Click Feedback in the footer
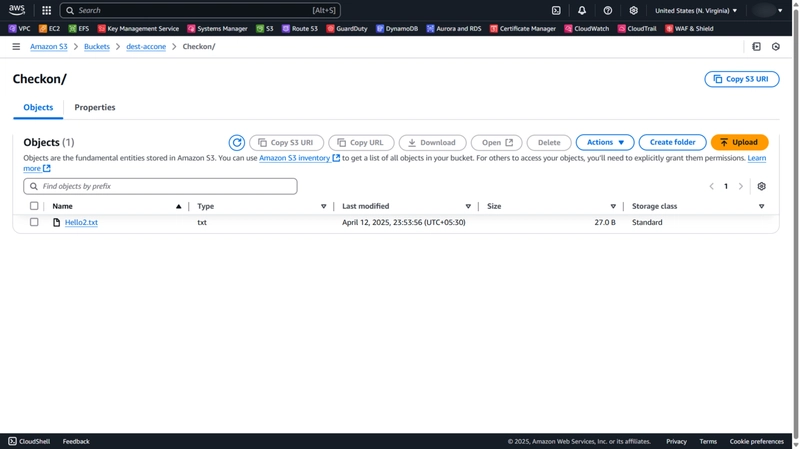Image resolution: width=800 pixels, height=449 pixels. [76, 441]
